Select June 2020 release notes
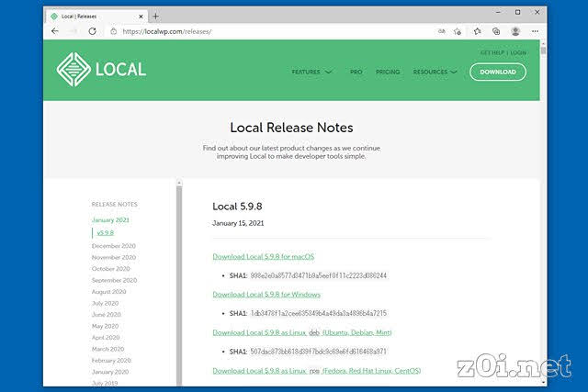588x392 pixels. [x=107, y=314]
